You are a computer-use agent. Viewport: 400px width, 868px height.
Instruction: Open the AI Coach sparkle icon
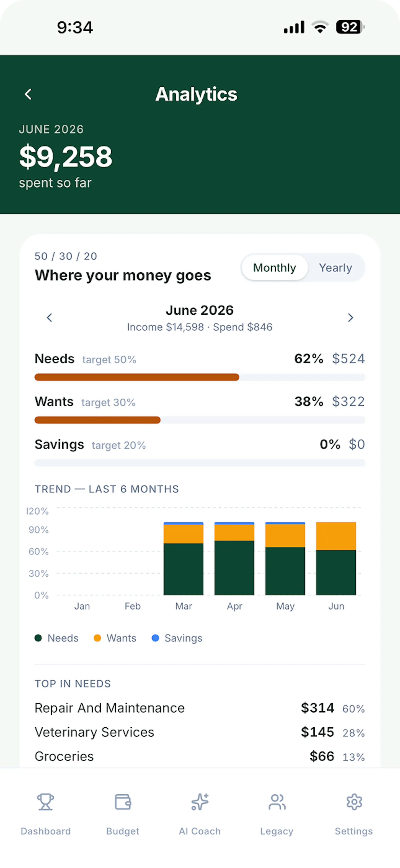pos(200,802)
